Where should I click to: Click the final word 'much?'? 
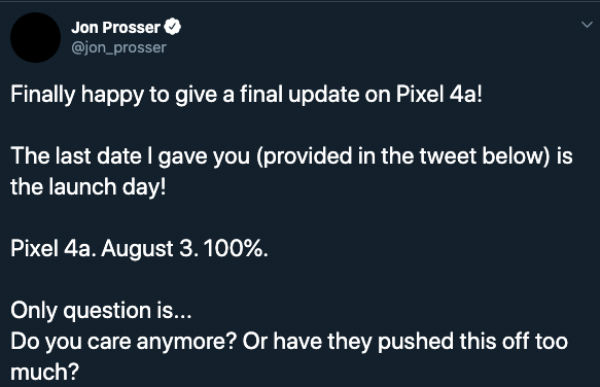45,372
